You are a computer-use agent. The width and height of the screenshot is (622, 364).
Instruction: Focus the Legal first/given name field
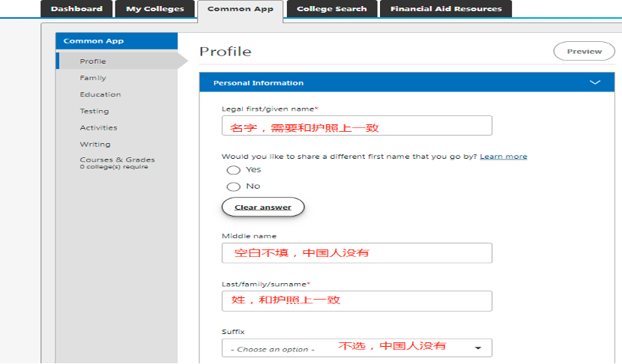coord(357,126)
